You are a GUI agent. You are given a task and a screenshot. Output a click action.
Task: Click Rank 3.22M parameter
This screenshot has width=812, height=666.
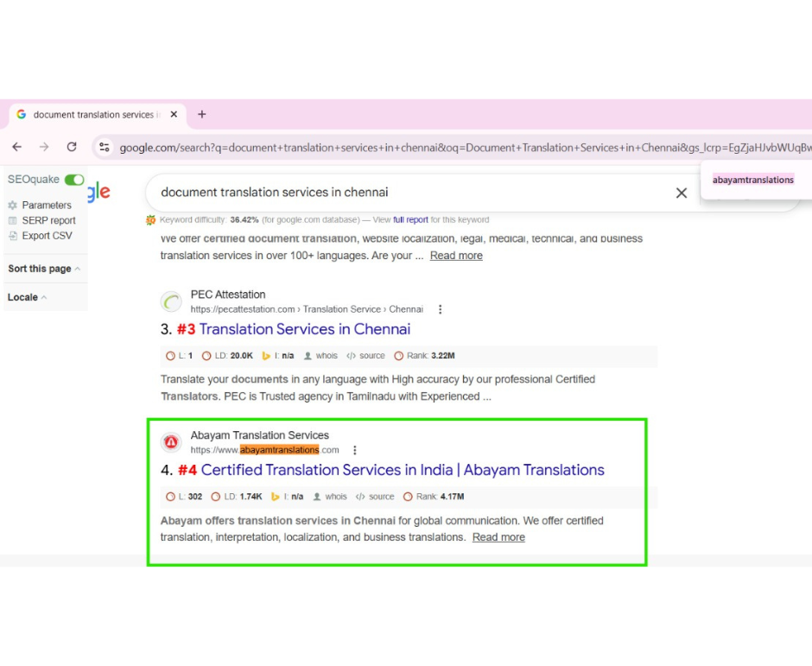point(425,356)
